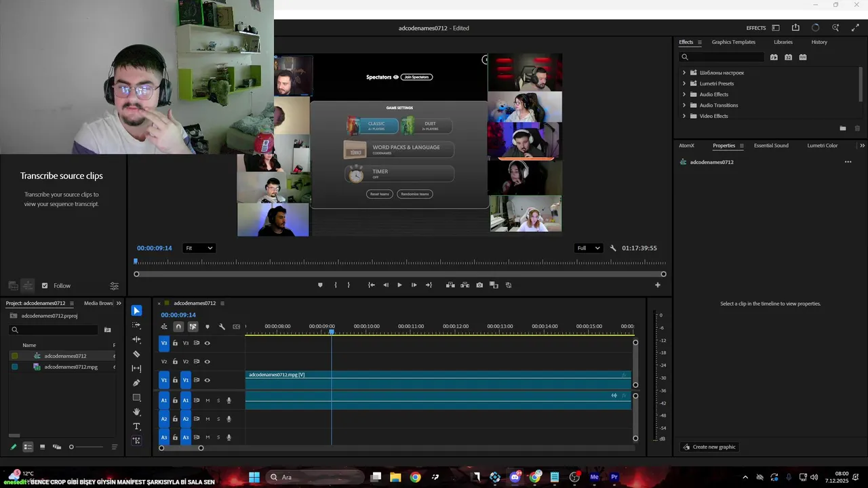Solo the A2 audio track
Screen dimensions: 868x488
(218, 419)
